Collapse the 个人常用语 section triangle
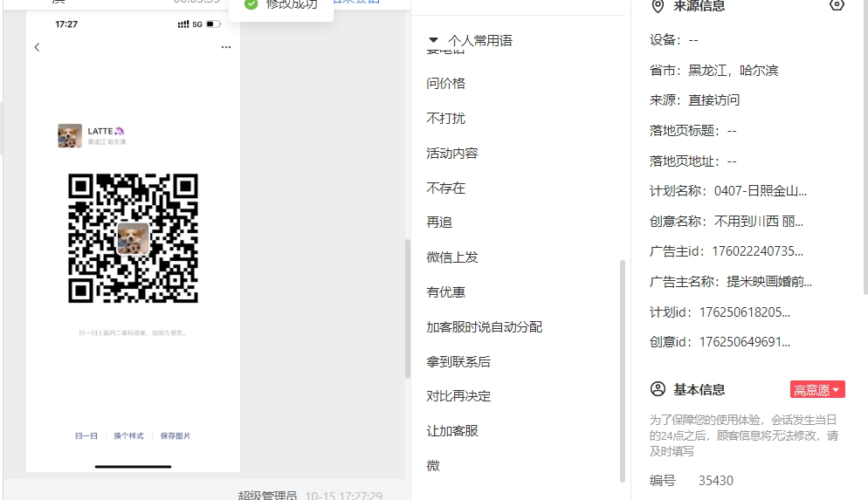Screen dimensions: 868x500 pyautogui.click(x=433, y=40)
